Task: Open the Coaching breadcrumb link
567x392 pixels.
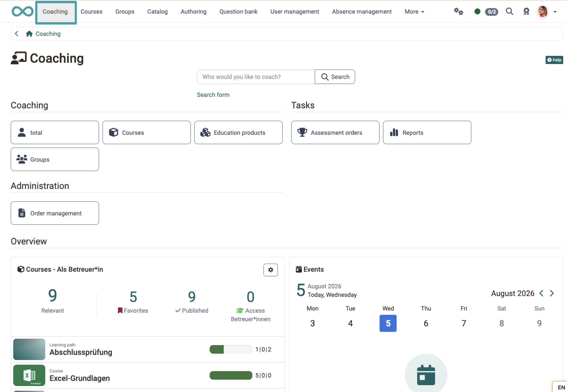Action: click(x=48, y=34)
